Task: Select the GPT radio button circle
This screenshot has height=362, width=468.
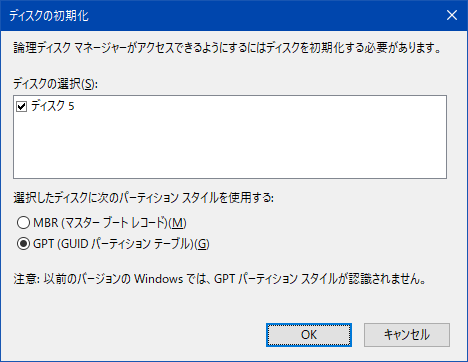Action: [23, 244]
